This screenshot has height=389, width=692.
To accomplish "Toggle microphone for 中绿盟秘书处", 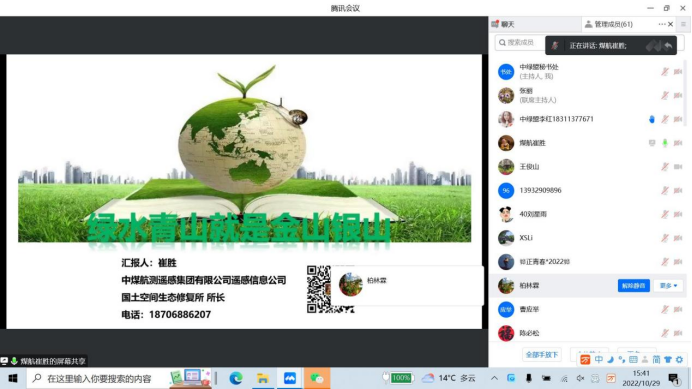I will click(665, 72).
